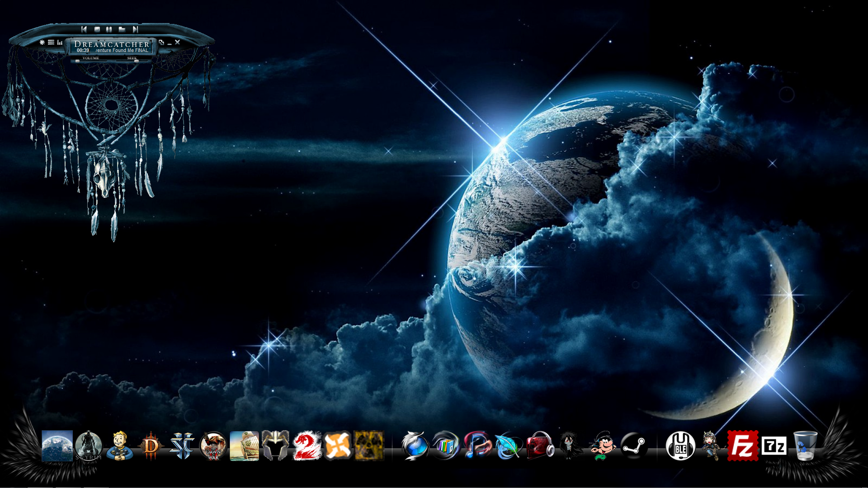This screenshot has height=488, width=868.
Task: Stop playback in Dreamcatcher player
Action: pyautogui.click(x=97, y=29)
